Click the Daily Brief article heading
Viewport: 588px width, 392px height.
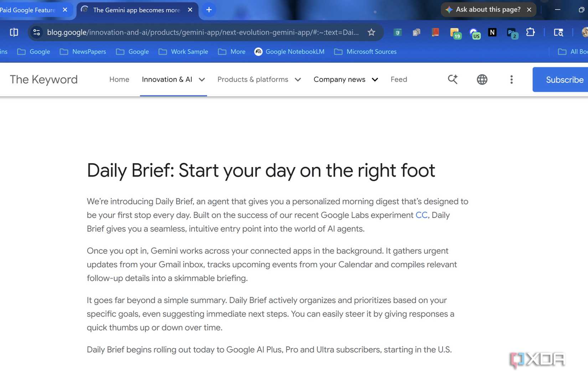(261, 170)
